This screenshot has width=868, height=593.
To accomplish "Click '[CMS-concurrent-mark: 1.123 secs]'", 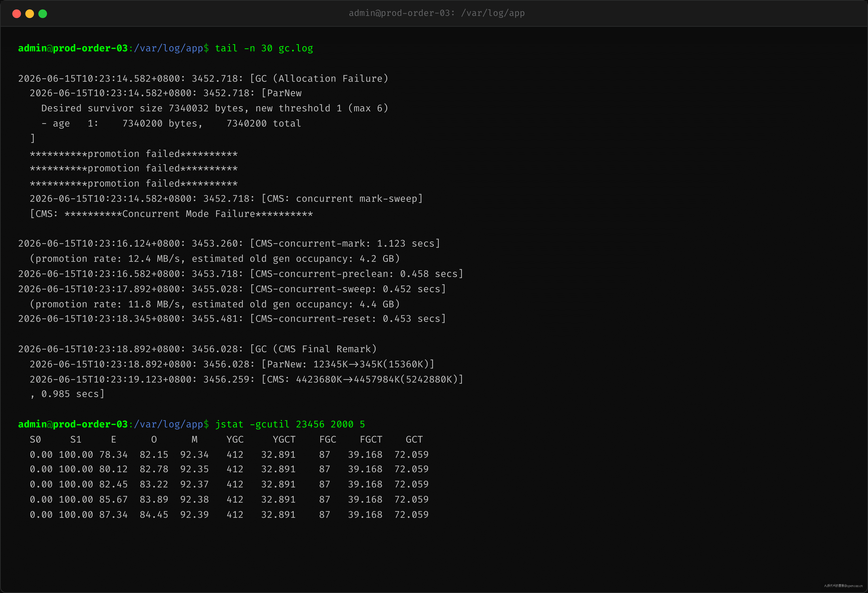I will pos(345,244).
